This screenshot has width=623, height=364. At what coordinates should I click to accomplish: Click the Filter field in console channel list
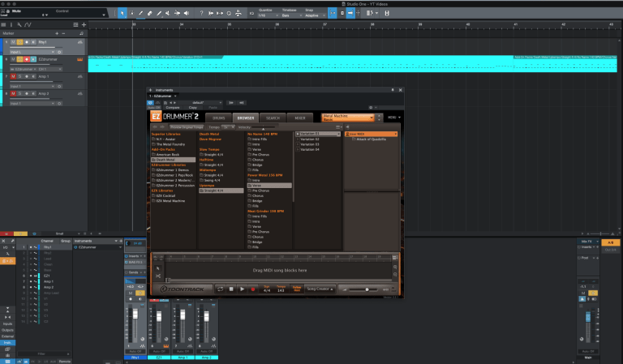click(x=44, y=353)
